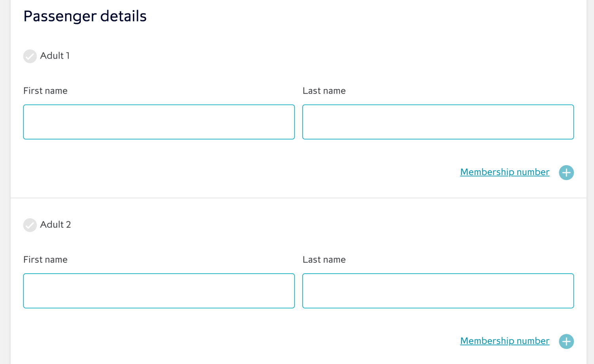Screen dimensions: 594x364
Task: Expand Adult 2 membership with the plus icon
Action: click(x=566, y=341)
